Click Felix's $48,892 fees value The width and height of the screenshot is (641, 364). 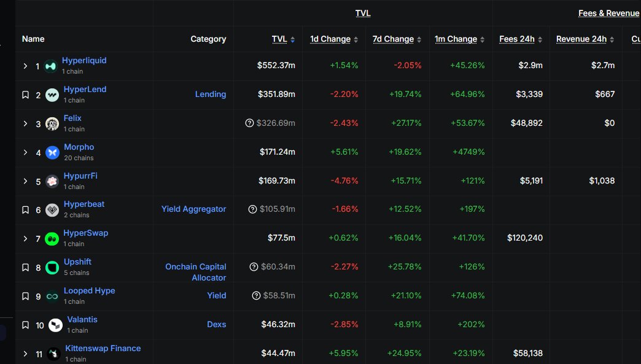point(527,123)
